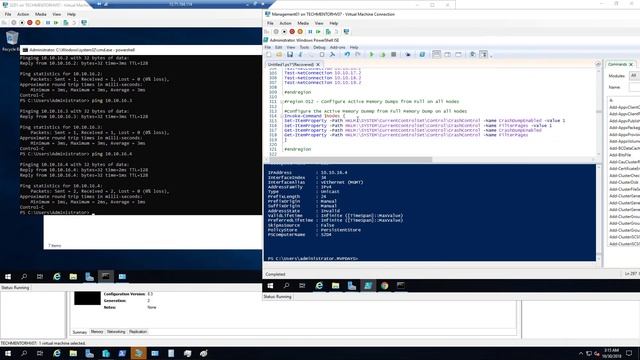Click Pause icon in Management01 VM toolbar
This screenshot has width=640, height=360.
pyautogui.click(x=310, y=32)
